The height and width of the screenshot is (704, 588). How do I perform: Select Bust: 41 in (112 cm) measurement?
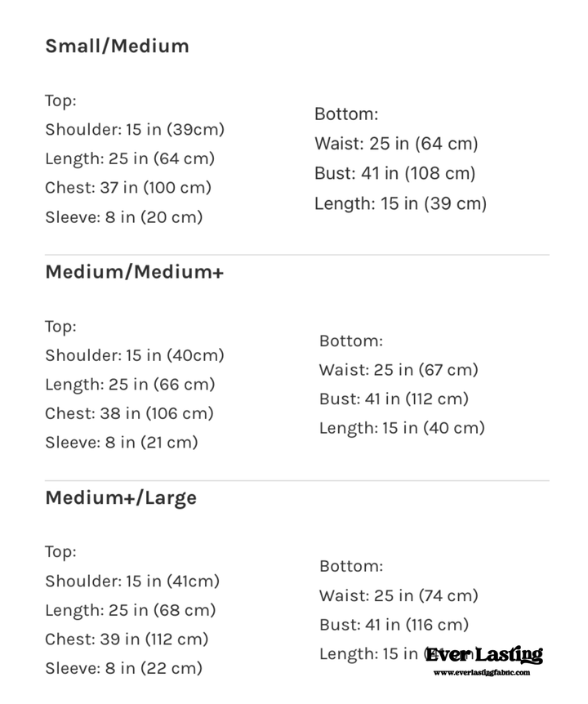pos(394,399)
